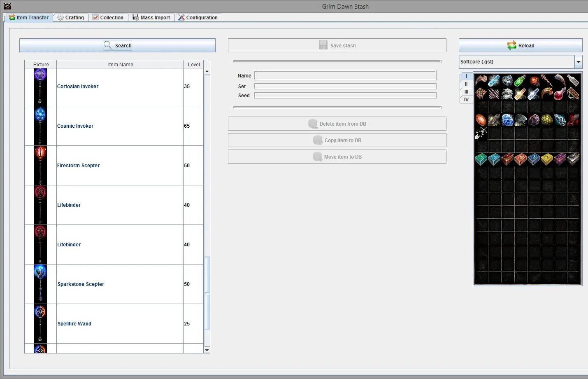
Task: Click level 65 cell of Cosmic Invoker
Action: (x=193, y=126)
